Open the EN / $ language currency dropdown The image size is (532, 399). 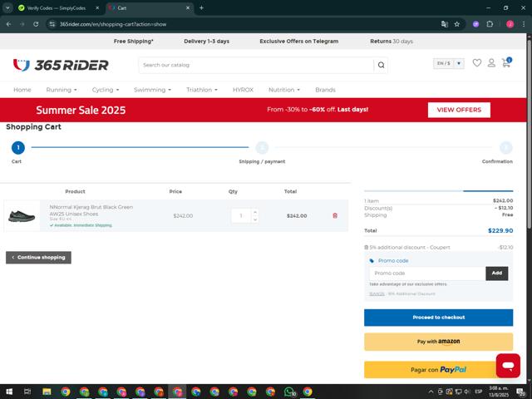click(x=449, y=63)
